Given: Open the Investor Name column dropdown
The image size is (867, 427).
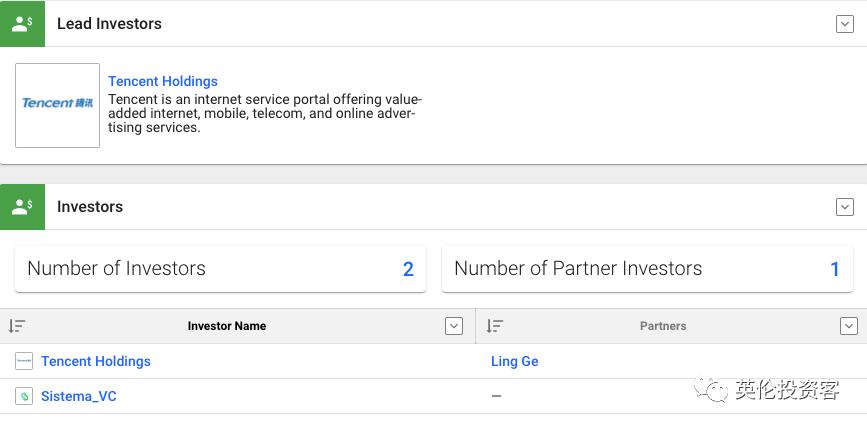Looking at the screenshot, I should pyautogui.click(x=454, y=326).
